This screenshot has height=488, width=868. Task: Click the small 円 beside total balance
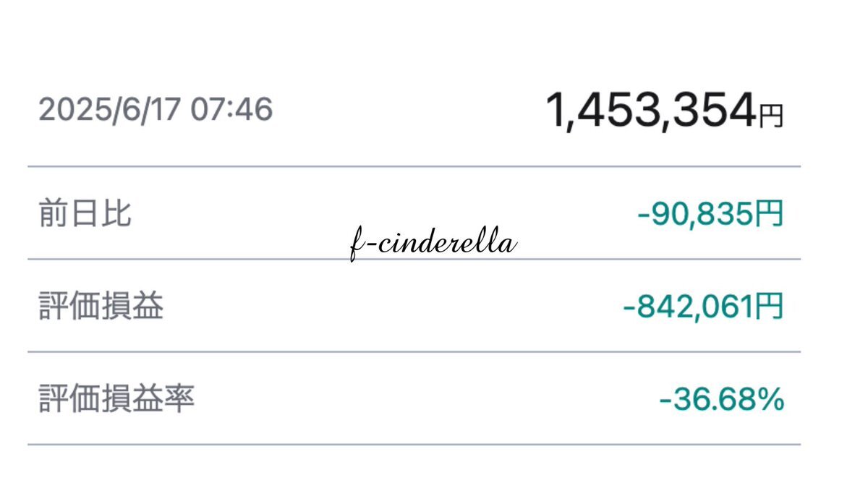tap(771, 117)
